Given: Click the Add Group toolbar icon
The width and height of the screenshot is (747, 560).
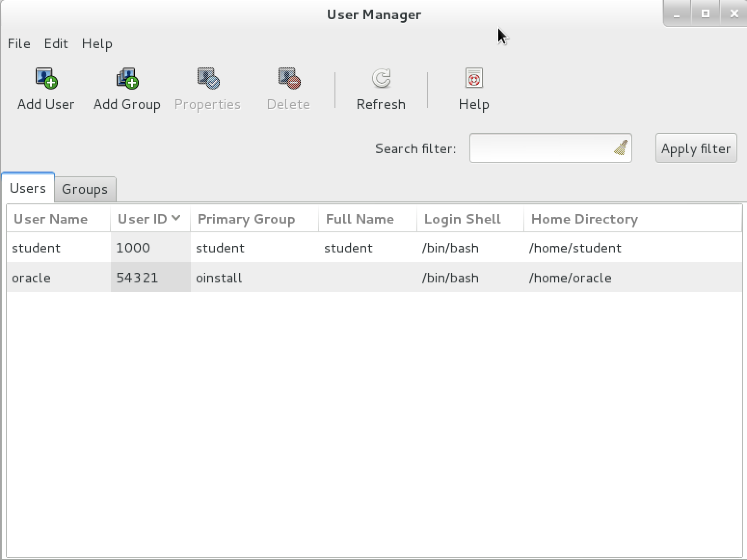Looking at the screenshot, I should point(127,79).
